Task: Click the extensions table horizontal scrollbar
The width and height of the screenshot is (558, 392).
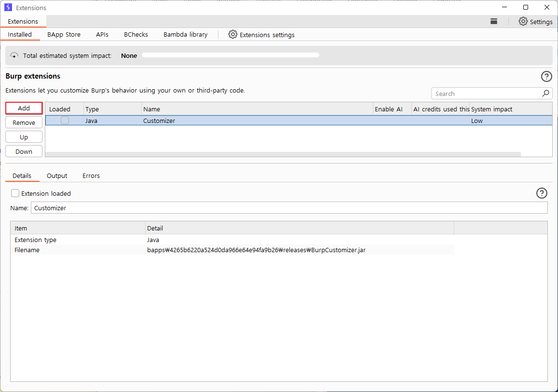Action: click(x=283, y=154)
